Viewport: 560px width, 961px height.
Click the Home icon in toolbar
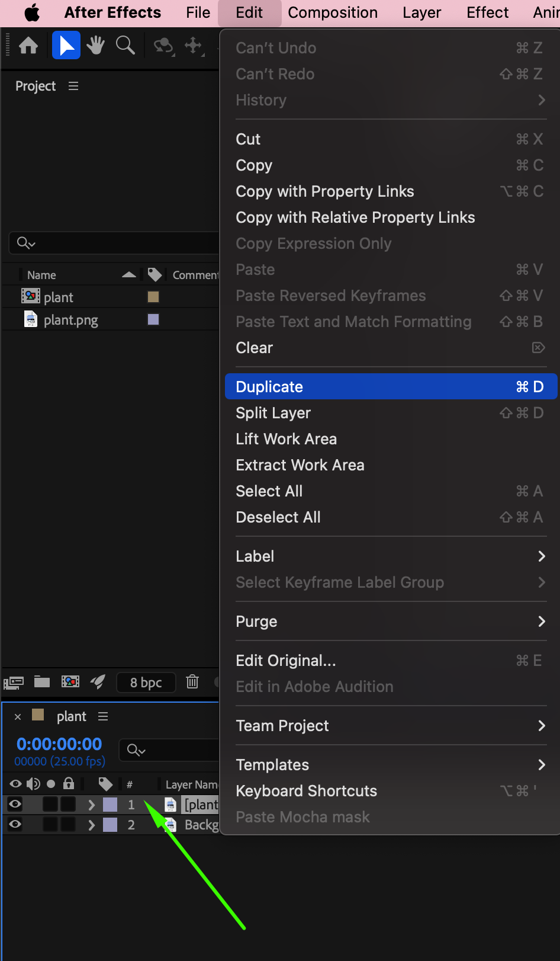28,46
